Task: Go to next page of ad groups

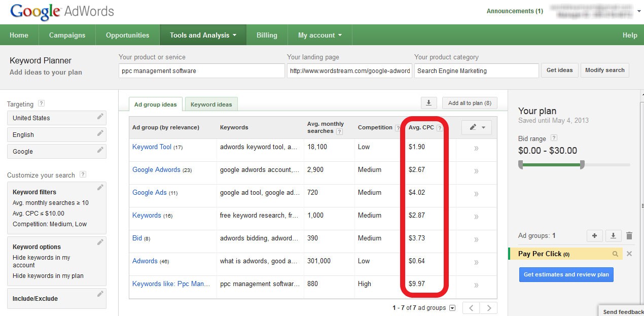Action: (489, 308)
